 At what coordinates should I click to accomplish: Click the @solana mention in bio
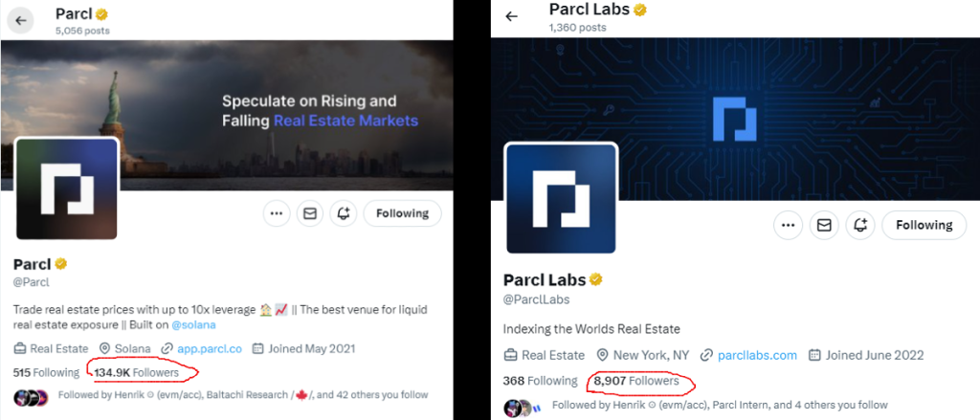click(195, 326)
